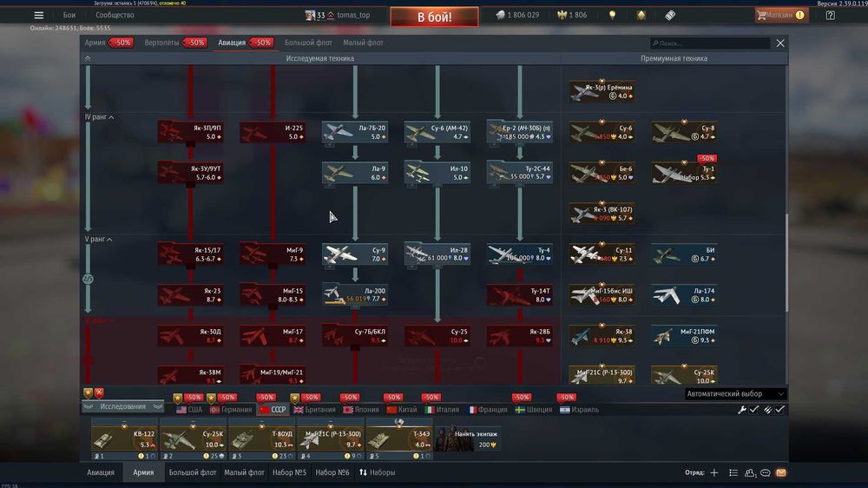
Task: Click the ammo refill stripes icon
Action: pos(768,410)
